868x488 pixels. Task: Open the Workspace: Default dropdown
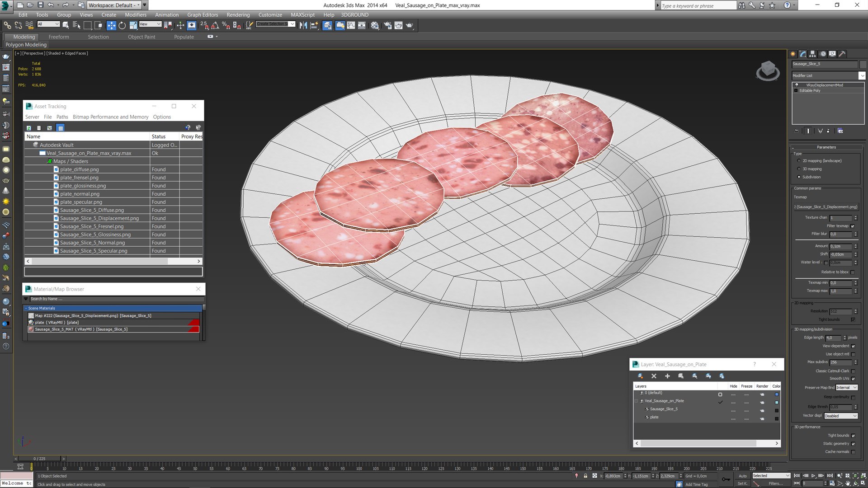point(114,5)
